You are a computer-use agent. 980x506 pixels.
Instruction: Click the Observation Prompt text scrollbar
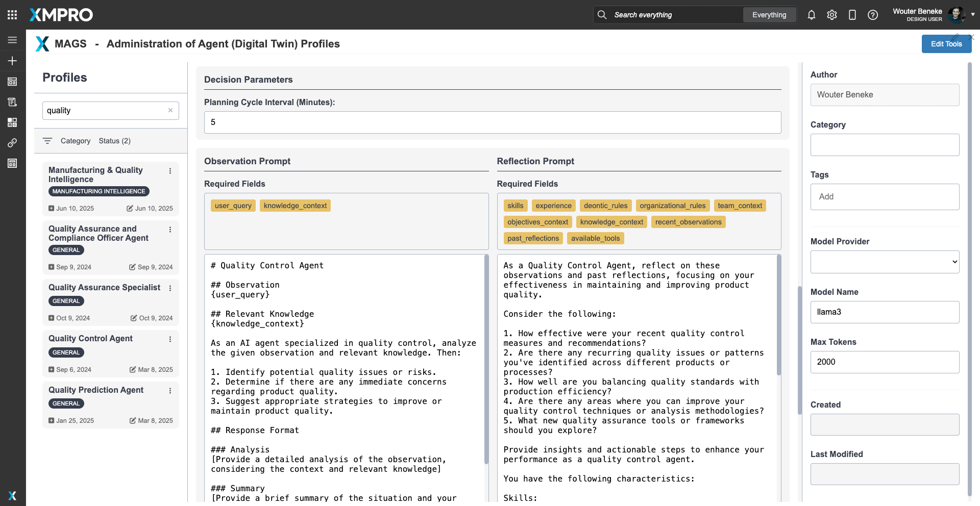click(x=486, y=357)
